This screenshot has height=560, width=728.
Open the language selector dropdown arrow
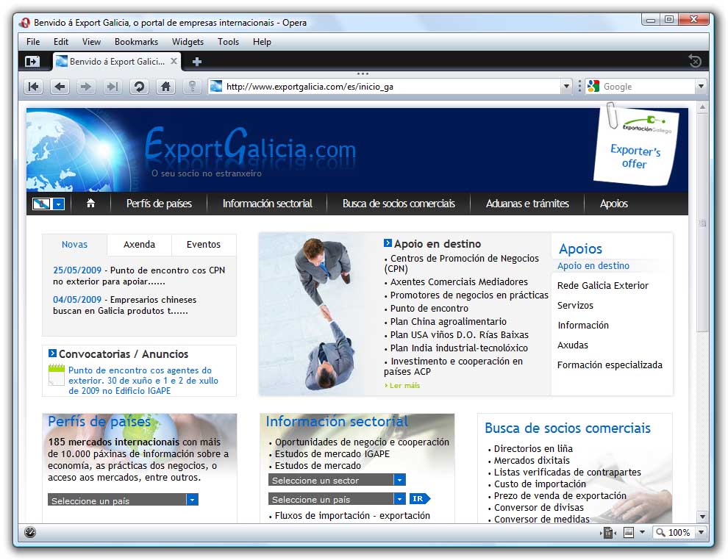tap(59, 204)
